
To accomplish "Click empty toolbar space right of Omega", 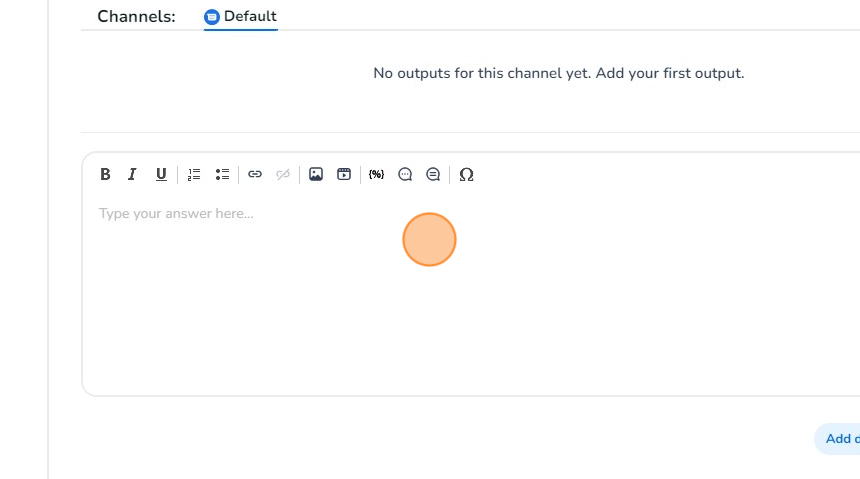I will (x=650, y=174).
